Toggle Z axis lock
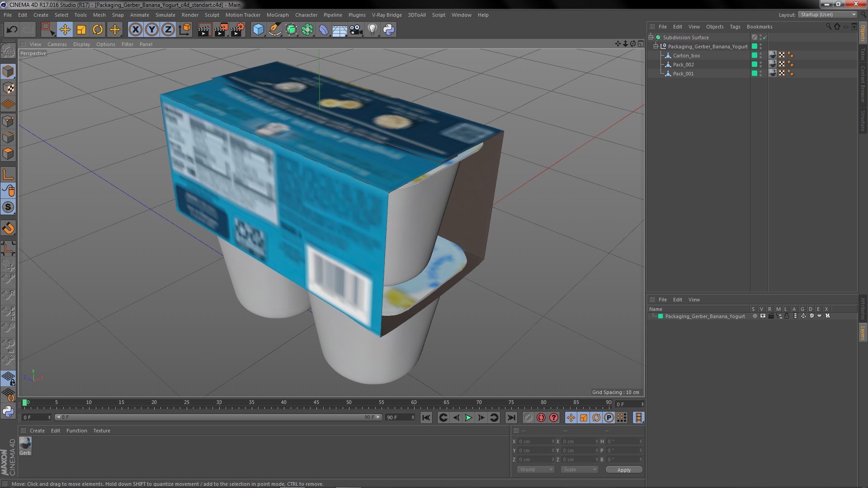The width and height of the screenshot is (868, 488). [168, 30]
